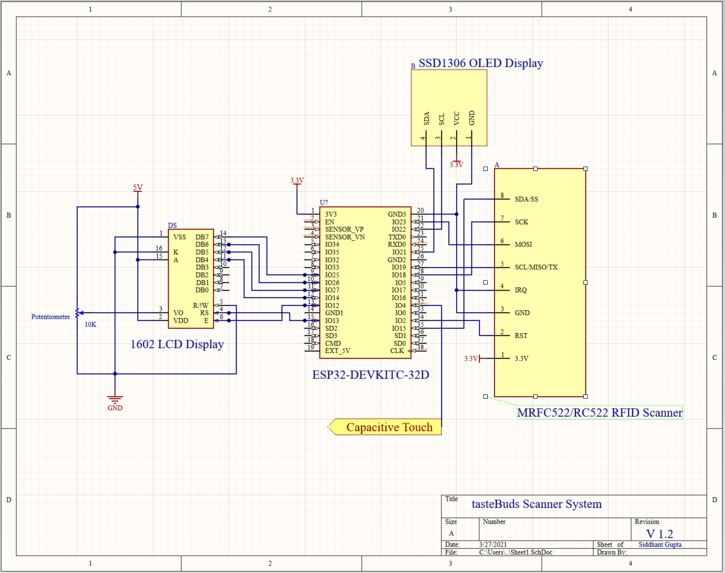Select the RFID SCL/MISO/TX pin
This screenshot has width=725, height=573.
click(x=536, y=267)
